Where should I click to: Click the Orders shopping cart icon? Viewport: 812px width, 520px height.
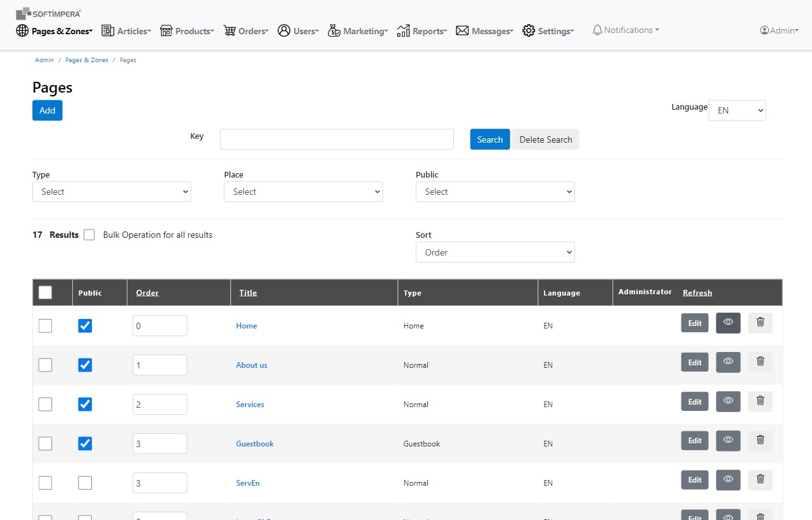(x=229, y=30)
